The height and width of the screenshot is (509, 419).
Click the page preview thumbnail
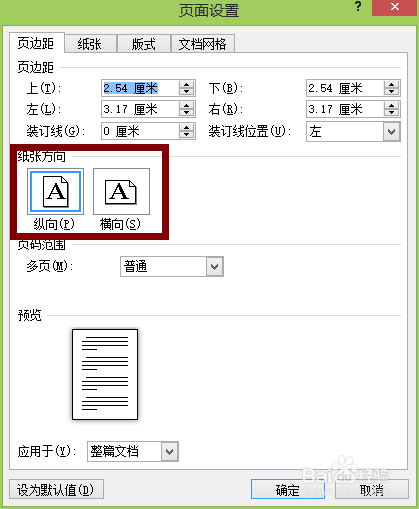pyautogui.click(x=105, y=374)
